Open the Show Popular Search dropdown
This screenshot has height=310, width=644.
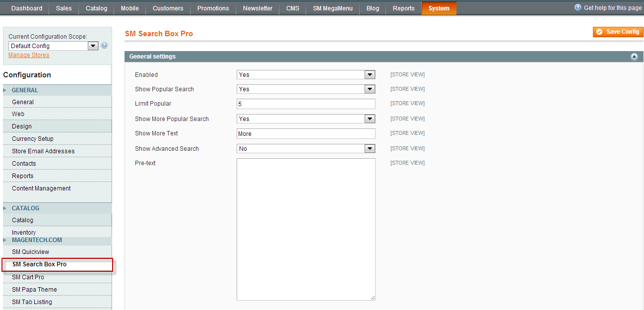306,89
